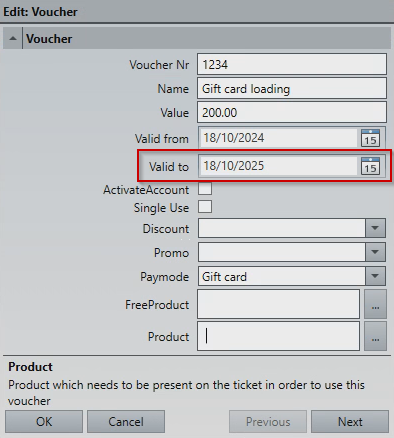This screenshot has height=438, width=394.
Task: Open the Paymode dropdown arrow
Action: pos(375,276)
